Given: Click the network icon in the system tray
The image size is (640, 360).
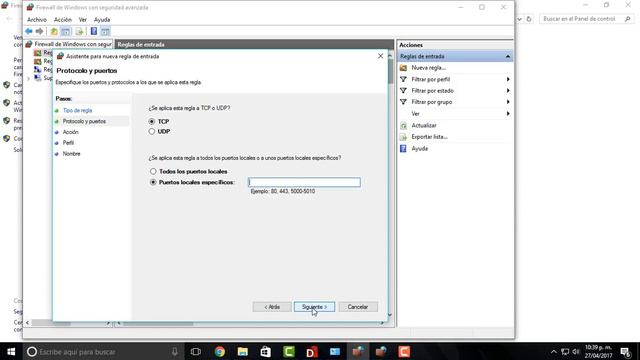Looking at the screenshot, I should pos(565,351).
